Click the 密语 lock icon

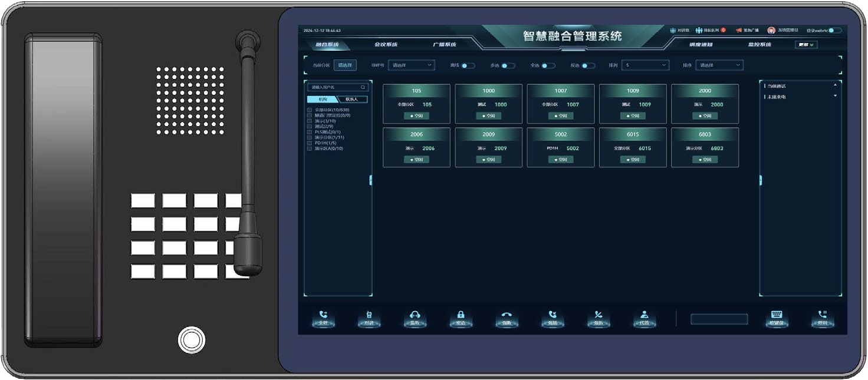coord(461,315)
